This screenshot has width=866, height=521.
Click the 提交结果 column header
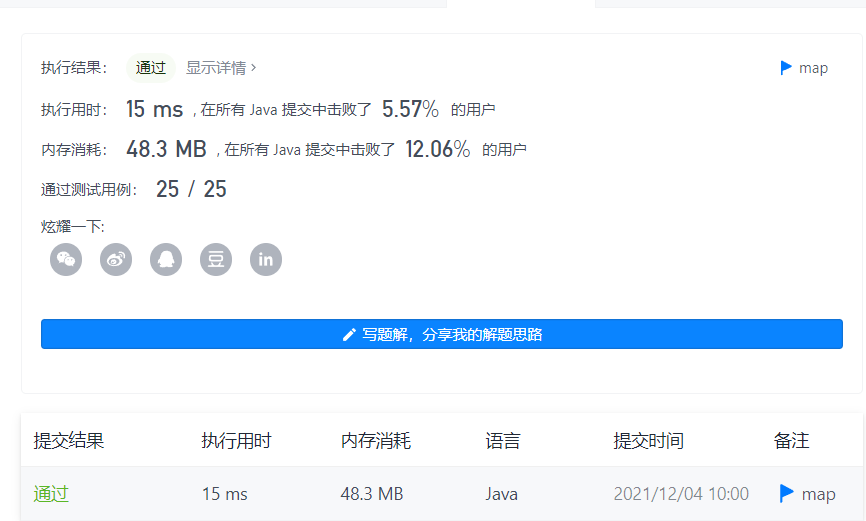tap(68, 440)
